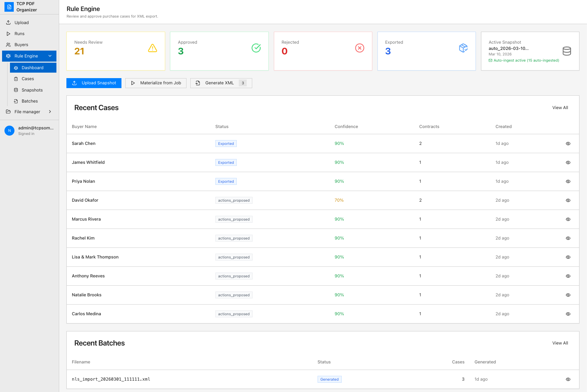Click Sarah Chen's Exported status badge

tap(226, 144)
